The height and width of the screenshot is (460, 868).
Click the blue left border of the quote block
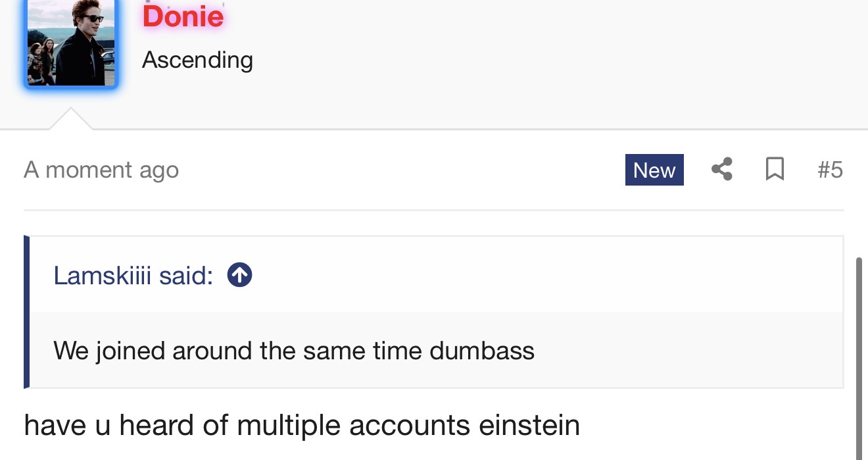click(x=27, y=312)
